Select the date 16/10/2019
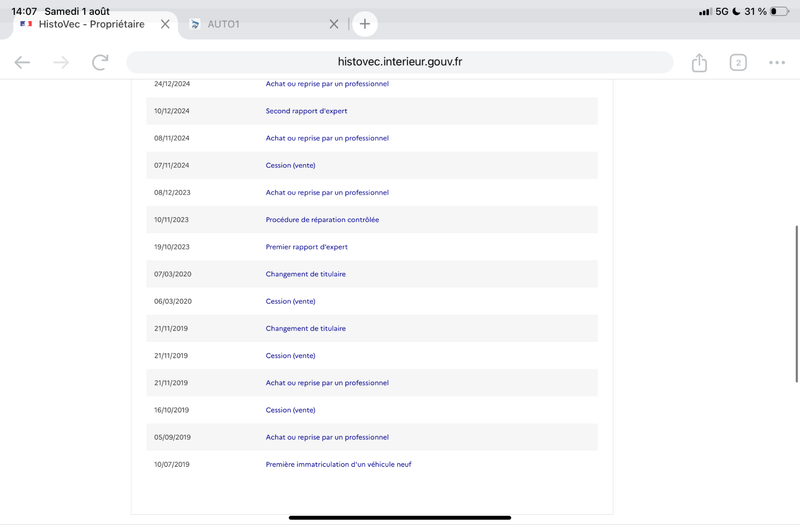 (171, 410)
